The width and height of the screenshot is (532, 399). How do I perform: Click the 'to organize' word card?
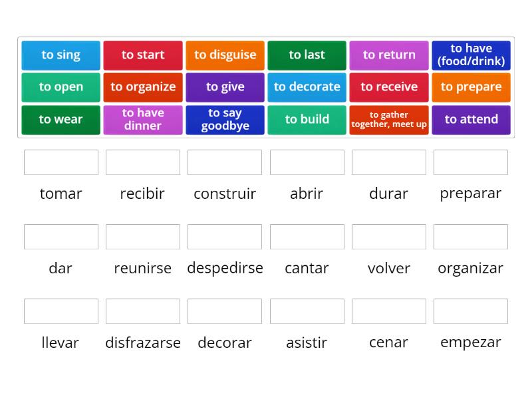click(142, 87)
